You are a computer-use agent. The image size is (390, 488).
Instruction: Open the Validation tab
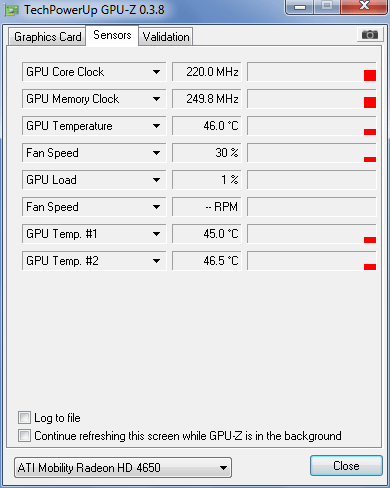(x=166, y=37)
